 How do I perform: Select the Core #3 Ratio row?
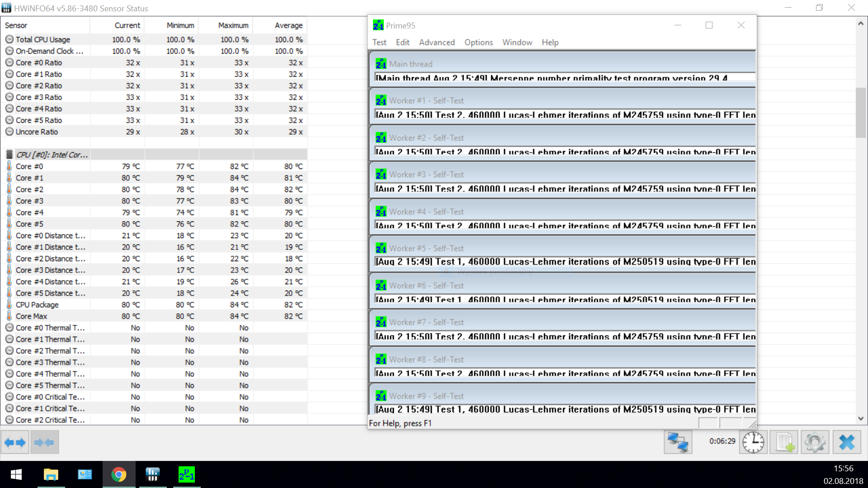coord(154,97)
